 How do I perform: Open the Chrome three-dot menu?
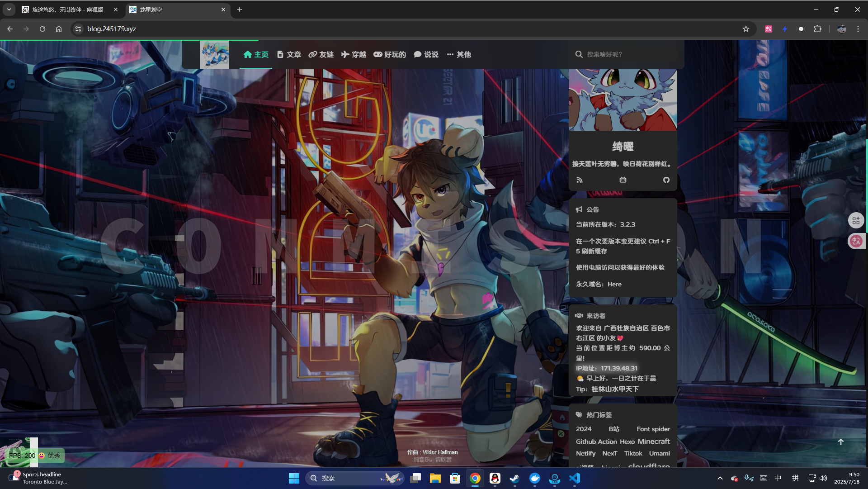[x=858, y=29]
